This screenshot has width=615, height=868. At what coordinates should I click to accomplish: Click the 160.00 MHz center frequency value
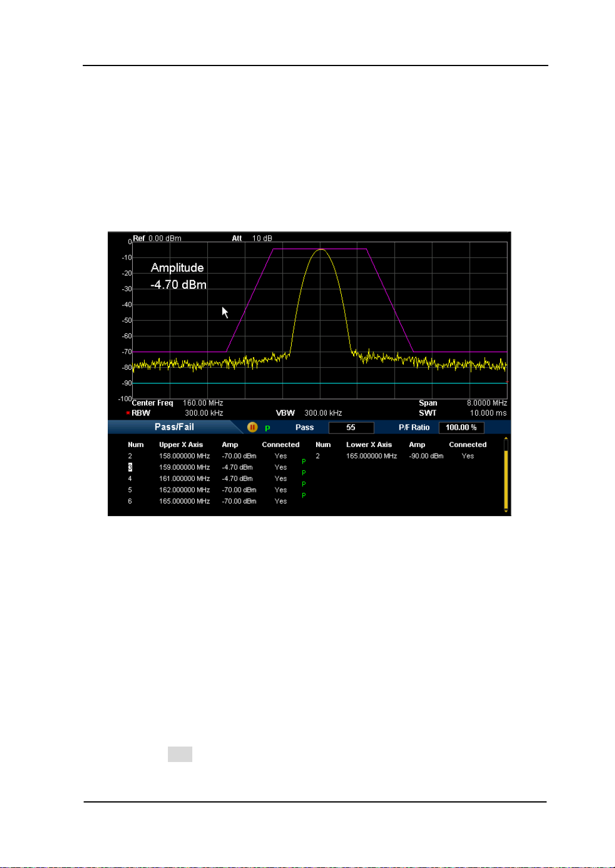point(203,403)
